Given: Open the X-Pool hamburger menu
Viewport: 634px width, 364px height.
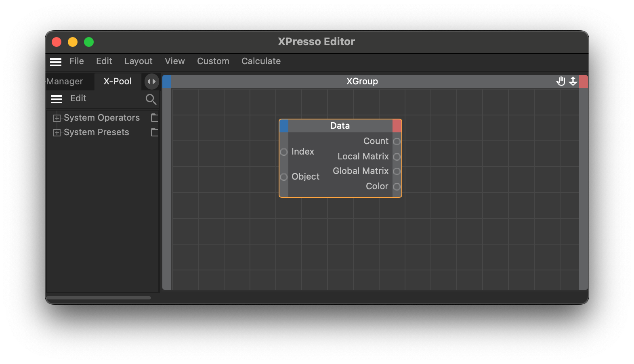Looking at the screenshot, I should [x=57, y=99].
